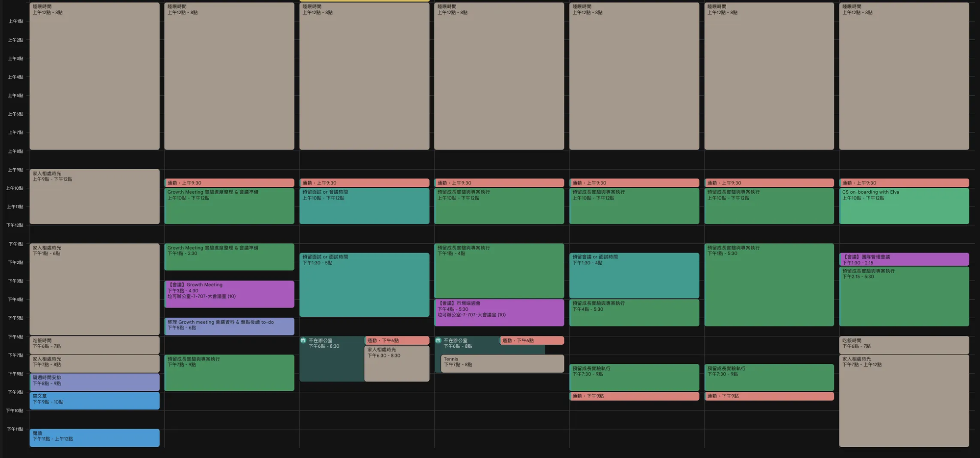This screenshot has height=458, width=980.
Task: Click Growth Meeting 實驗進度整理 event at 下午1點 - 2:30
Action: coord(229,256)
